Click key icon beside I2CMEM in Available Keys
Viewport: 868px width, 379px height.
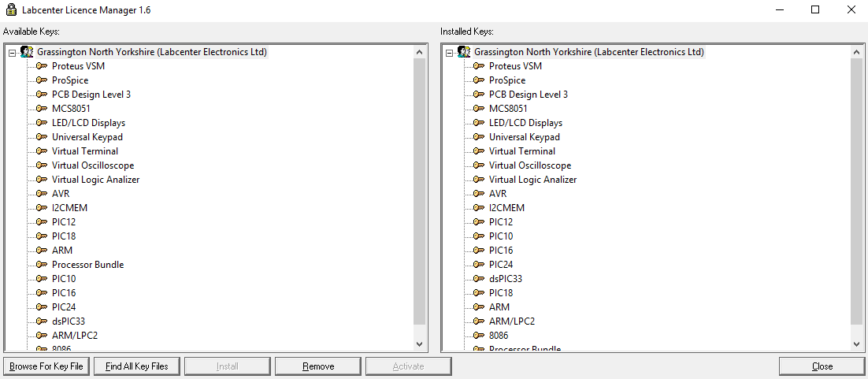click(42, 208)
